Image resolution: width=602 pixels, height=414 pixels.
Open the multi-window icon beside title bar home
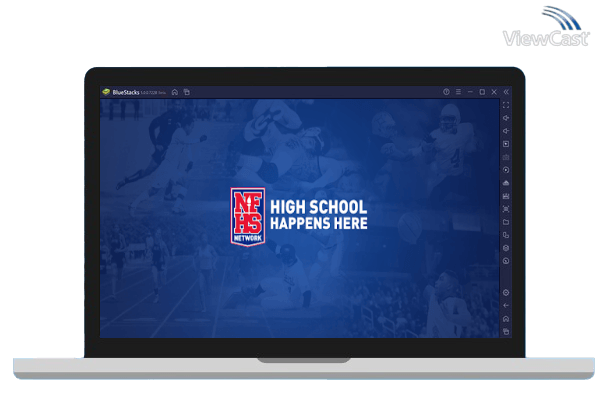click(187, 92)
